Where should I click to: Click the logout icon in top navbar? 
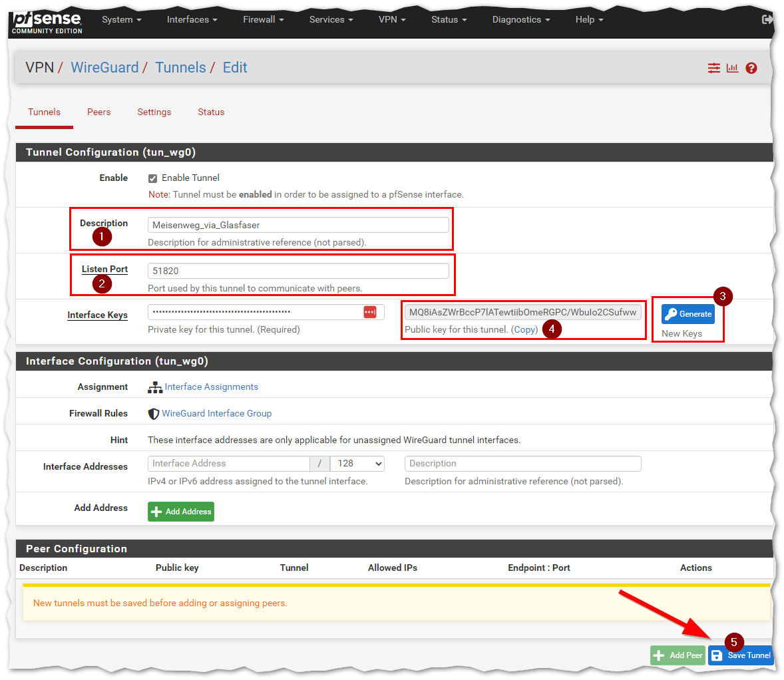(x=767, y=19)
